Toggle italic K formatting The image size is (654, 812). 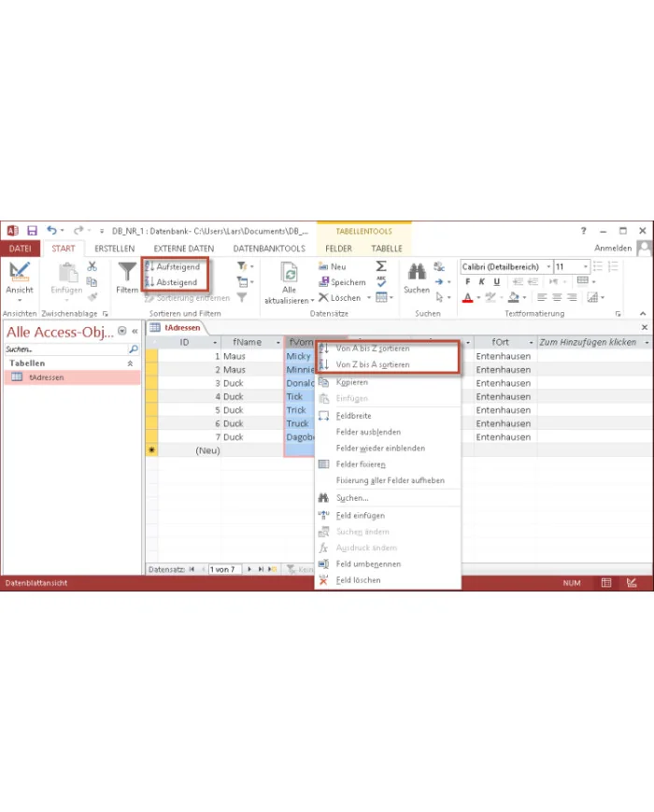(481, 281)
